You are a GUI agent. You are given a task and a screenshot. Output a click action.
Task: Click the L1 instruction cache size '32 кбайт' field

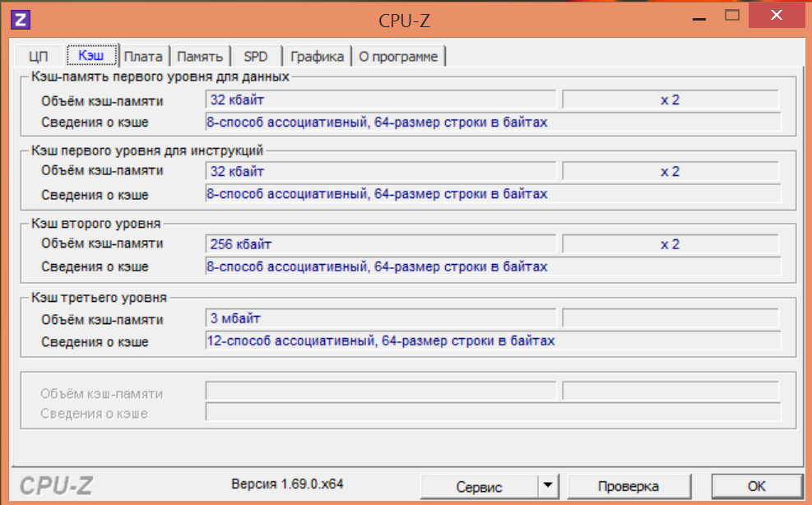tap(381, 171)
